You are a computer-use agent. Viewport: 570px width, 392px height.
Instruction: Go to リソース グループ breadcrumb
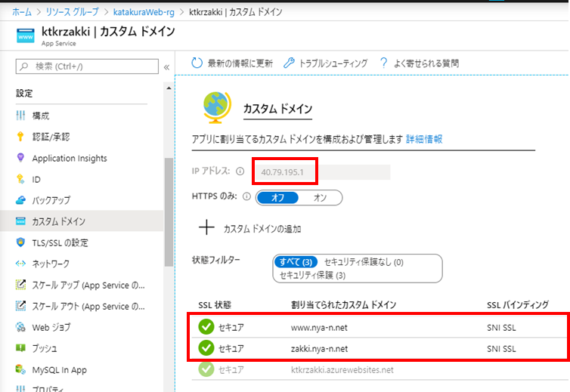72,12
